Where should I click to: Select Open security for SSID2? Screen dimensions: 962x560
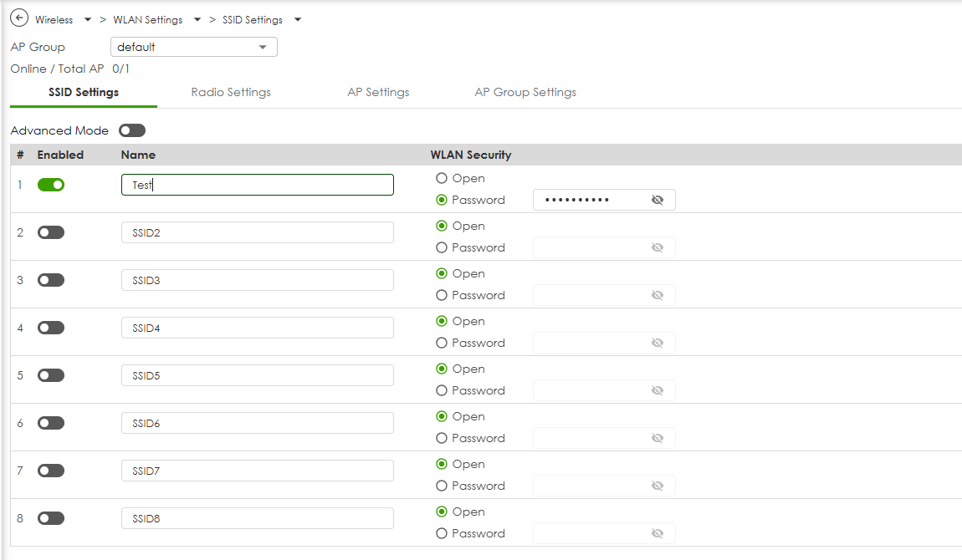point(441,226)
